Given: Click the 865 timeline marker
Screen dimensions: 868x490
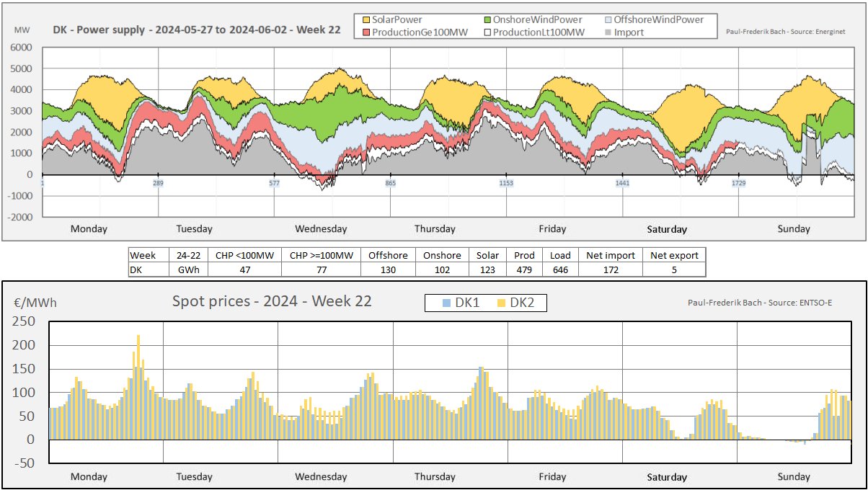Looking at the screenshot, I should point(390,184).
